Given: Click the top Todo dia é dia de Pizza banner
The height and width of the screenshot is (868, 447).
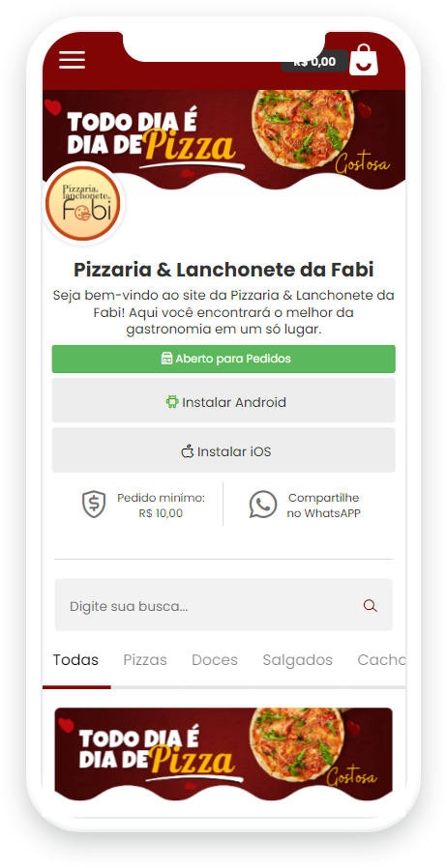Looking at the screenshot, I should (223, 139).
